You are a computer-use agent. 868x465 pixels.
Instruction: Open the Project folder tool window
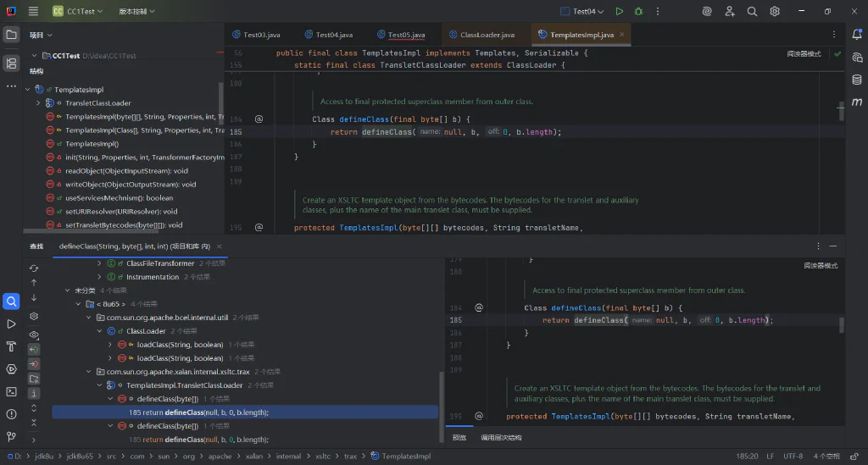(11, 35)
